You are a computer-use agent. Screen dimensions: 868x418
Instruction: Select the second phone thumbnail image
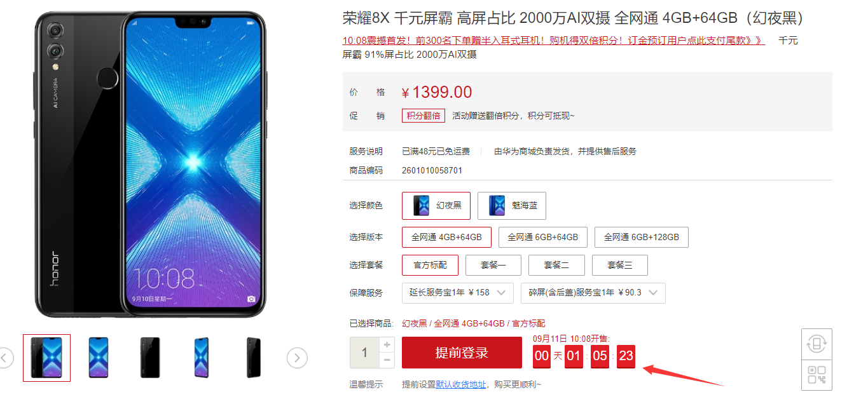point(99,358)
